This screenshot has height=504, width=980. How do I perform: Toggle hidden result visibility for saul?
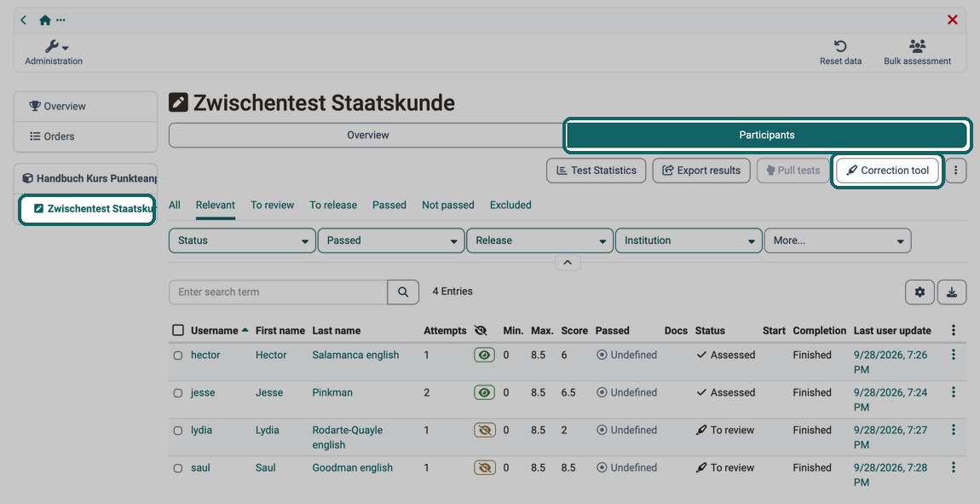coord(484,467)
